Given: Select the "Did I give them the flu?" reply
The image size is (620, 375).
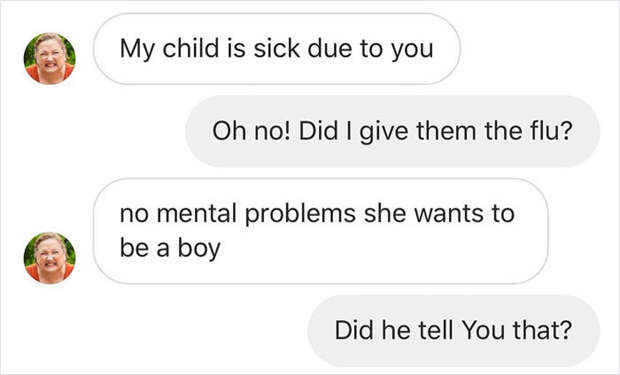Looking at the screenshot, I should 393,131.
